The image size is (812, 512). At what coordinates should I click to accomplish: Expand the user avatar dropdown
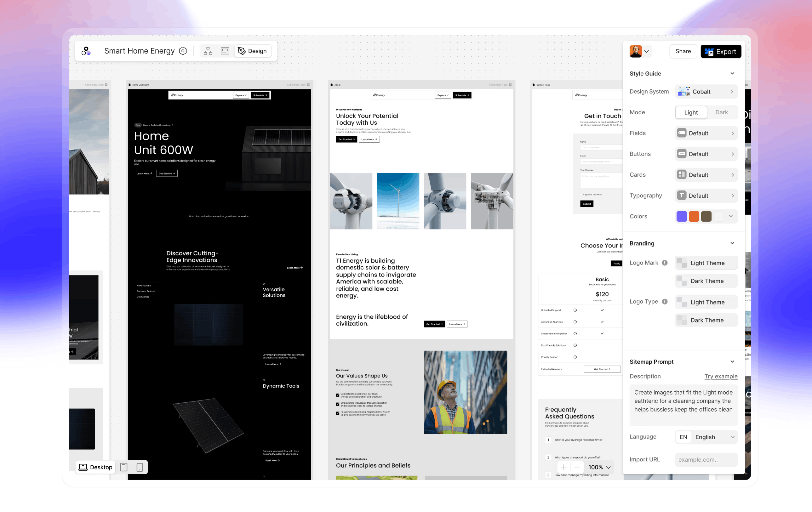pyautogui.click(x=647, y=51)
